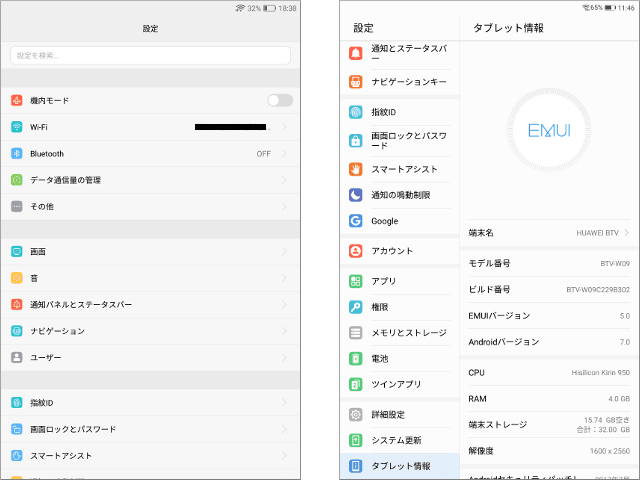Select 権限 in right settings sidebar
Screen dimensions: 640x480
coord(400,307)
